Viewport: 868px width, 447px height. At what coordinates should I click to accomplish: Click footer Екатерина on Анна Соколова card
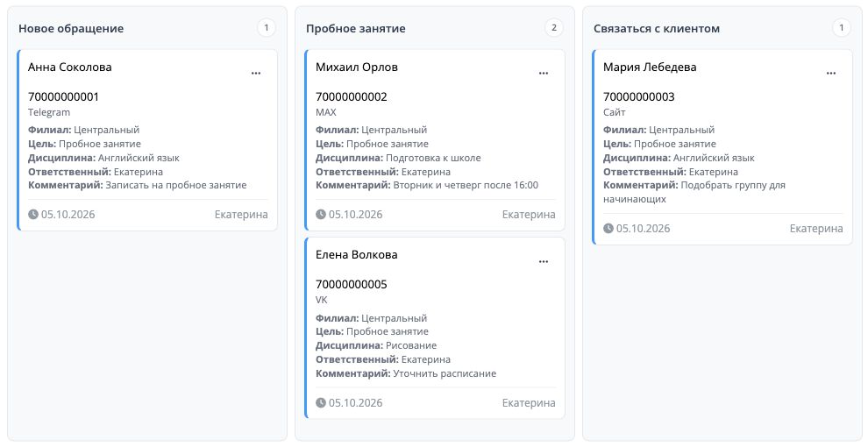[x=241, y=215]
